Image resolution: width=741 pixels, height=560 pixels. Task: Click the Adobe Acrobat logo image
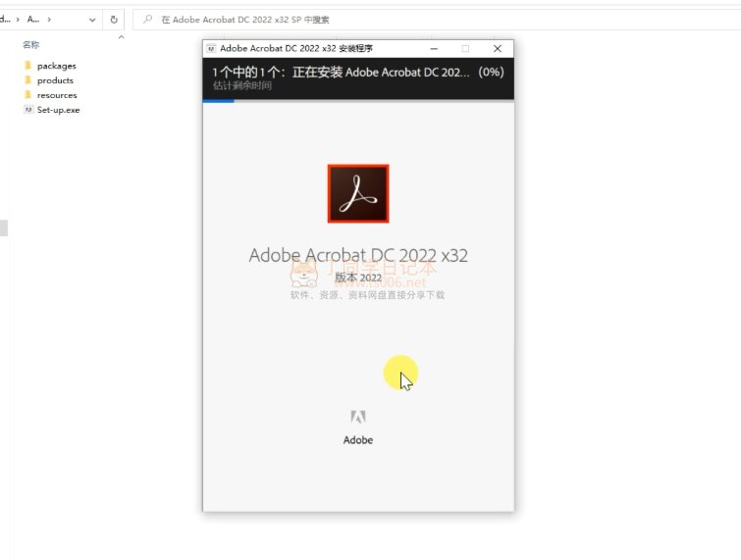tap(358, 193)
